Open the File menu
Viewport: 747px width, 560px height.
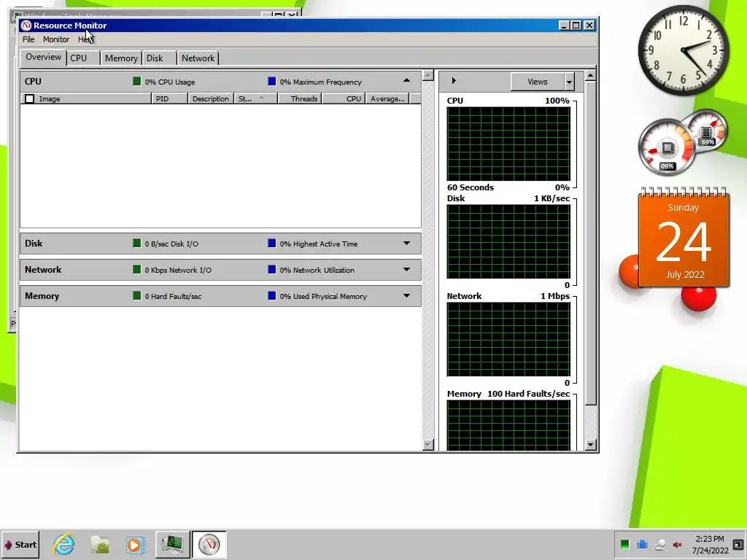[x=28, y=39]
